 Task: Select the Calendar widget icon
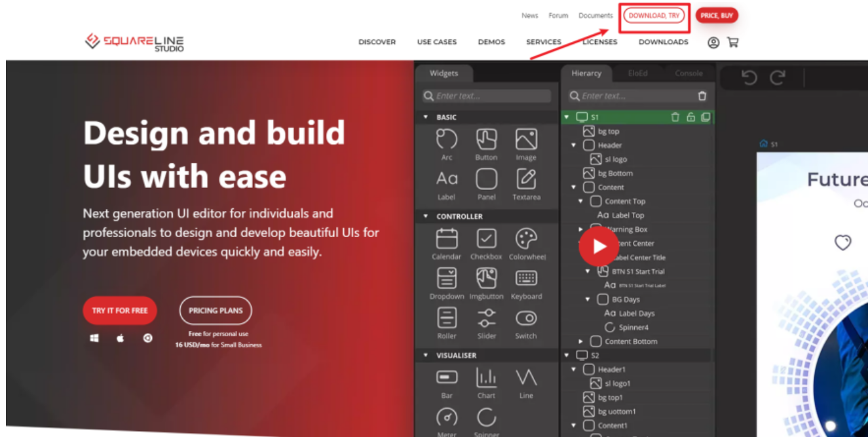click(447, 238)
